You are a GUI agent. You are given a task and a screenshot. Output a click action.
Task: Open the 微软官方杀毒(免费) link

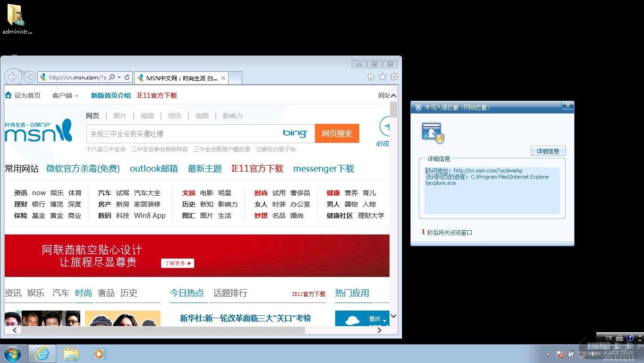pos(83,169)
